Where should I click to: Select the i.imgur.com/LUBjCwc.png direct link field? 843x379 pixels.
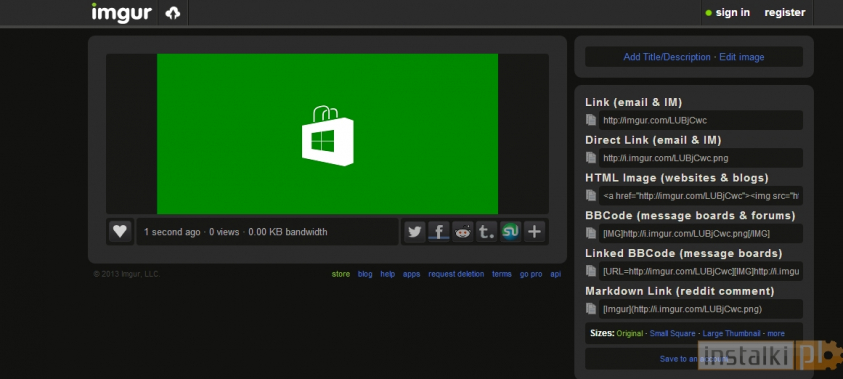pyautogui.click(x=701, y=158)
